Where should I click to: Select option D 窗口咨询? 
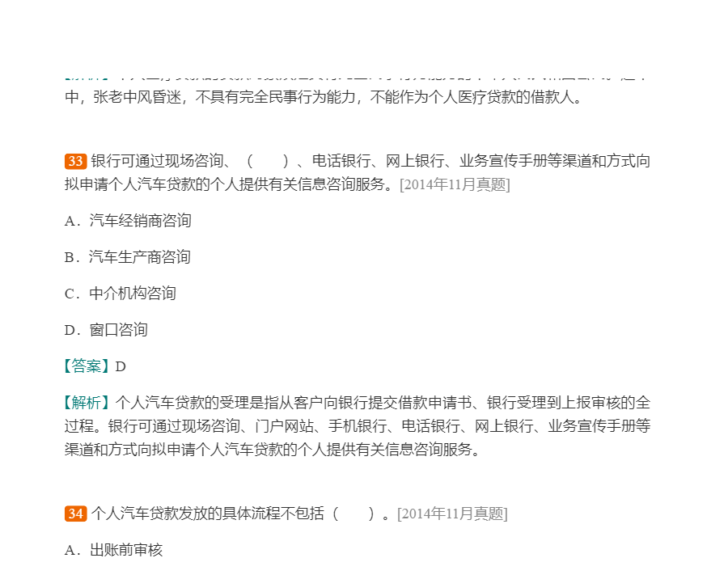pos(106,330)
